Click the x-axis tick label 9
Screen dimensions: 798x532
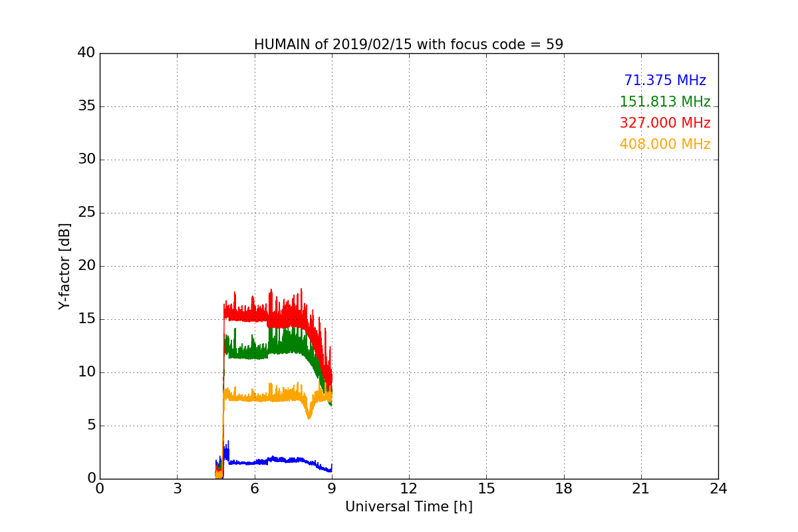click(332, 489)
